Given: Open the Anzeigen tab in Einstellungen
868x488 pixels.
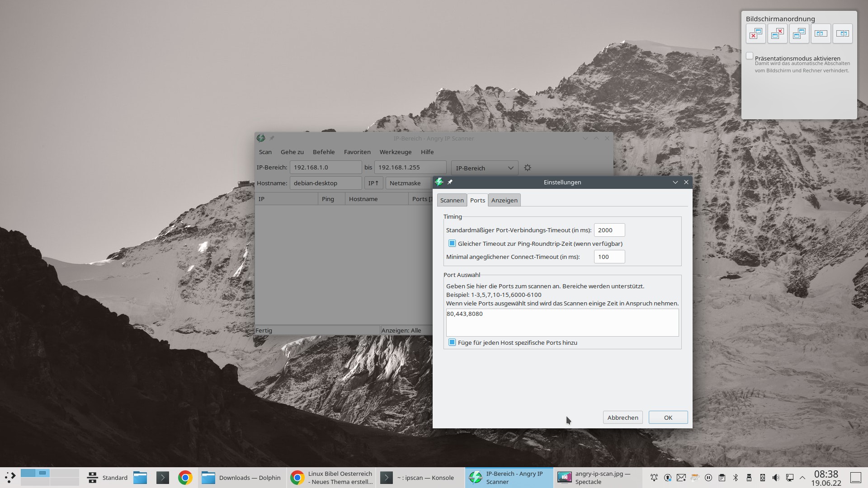Looking at the screenshot, I should pyautogui.click(x=504, y=200).
